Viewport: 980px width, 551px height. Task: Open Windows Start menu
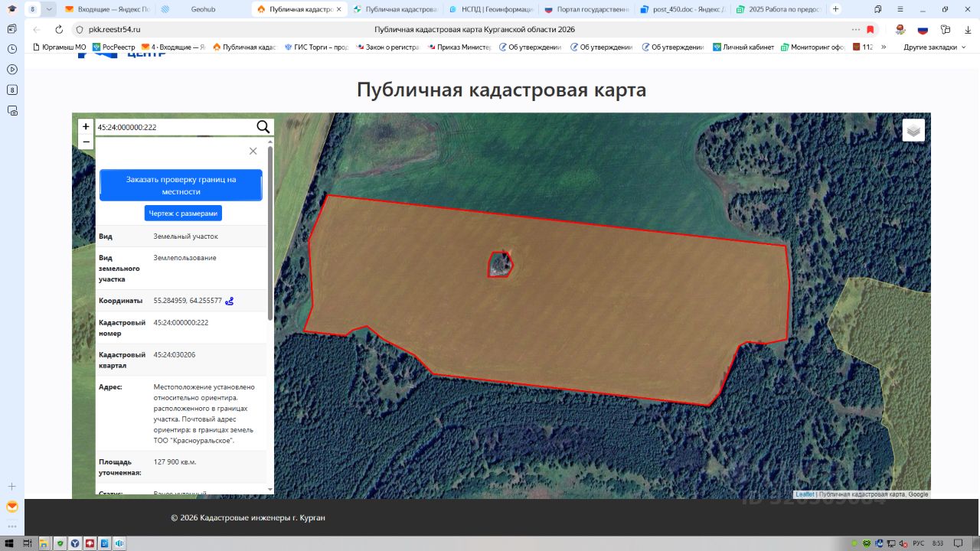(x=9, y=543)
